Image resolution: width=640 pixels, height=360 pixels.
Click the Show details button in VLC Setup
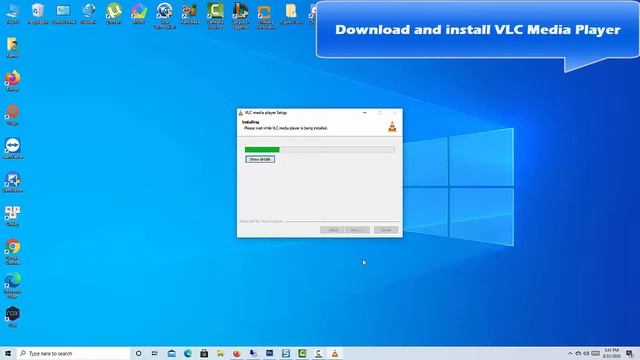click(x=260, y=159)
